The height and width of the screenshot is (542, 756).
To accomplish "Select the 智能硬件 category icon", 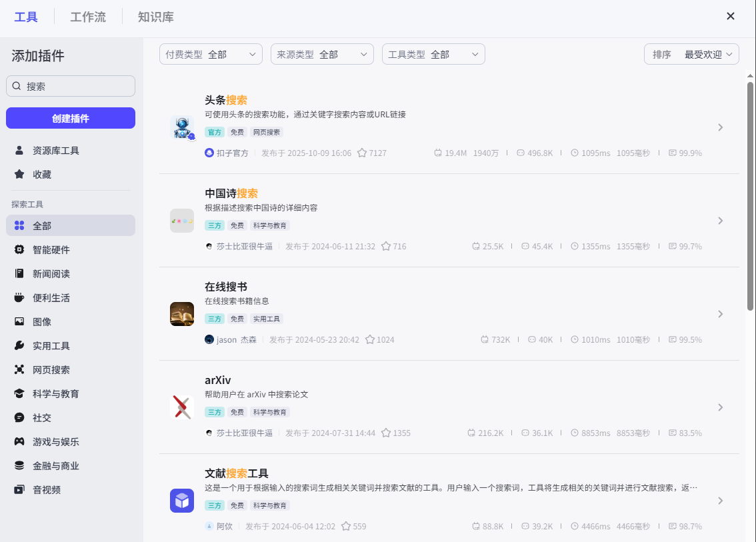I will point(20,249).
